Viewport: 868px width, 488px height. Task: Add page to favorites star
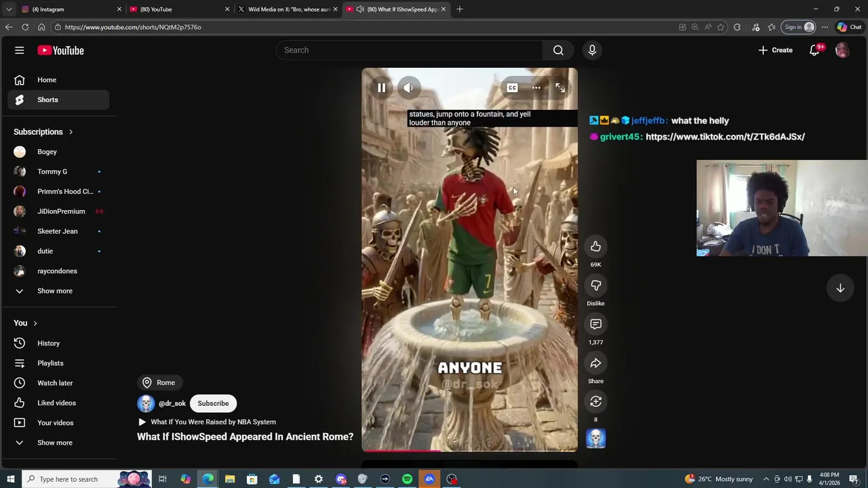pos(721,27)
